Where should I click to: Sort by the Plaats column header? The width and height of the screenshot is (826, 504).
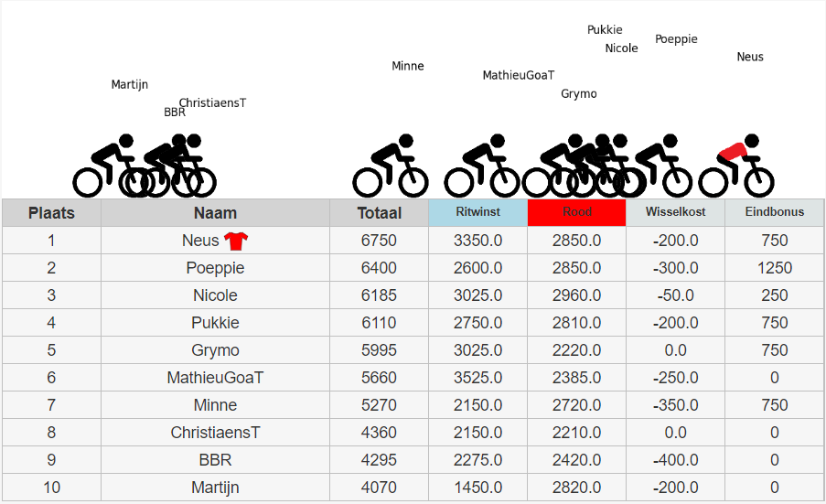(51, 213)
